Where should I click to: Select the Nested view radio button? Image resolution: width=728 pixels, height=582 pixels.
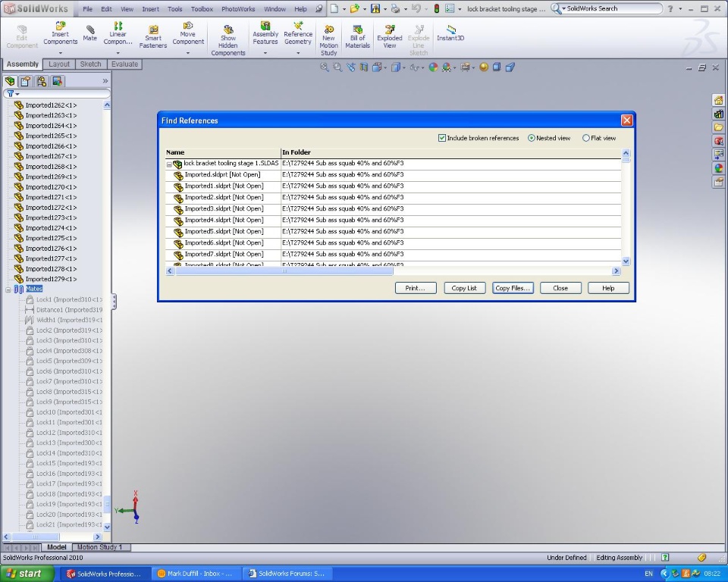531,138
